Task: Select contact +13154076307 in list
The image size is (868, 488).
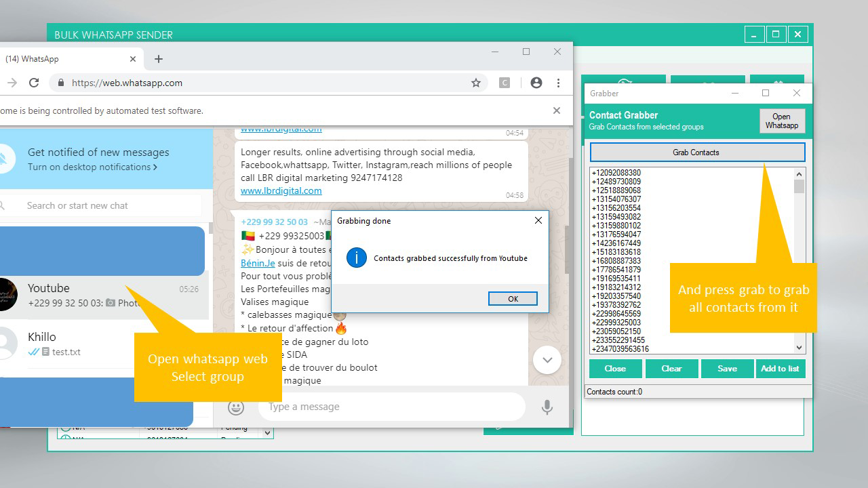Action: click(616, 199)
